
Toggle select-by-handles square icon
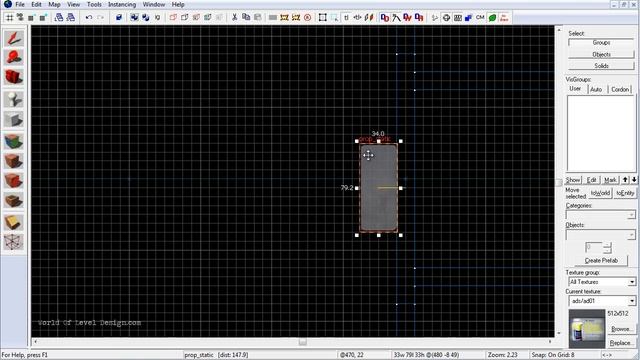[322, 18]
